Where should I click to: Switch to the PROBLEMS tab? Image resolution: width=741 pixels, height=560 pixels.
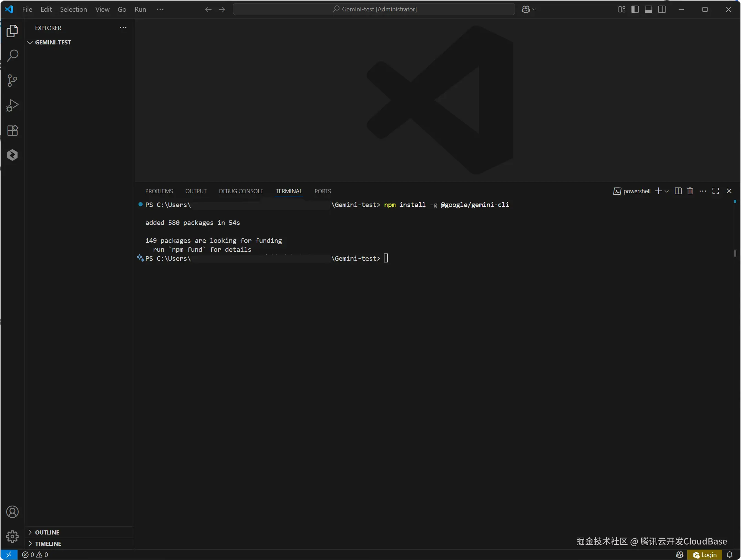pyautogui.click(x=159, y=191)
